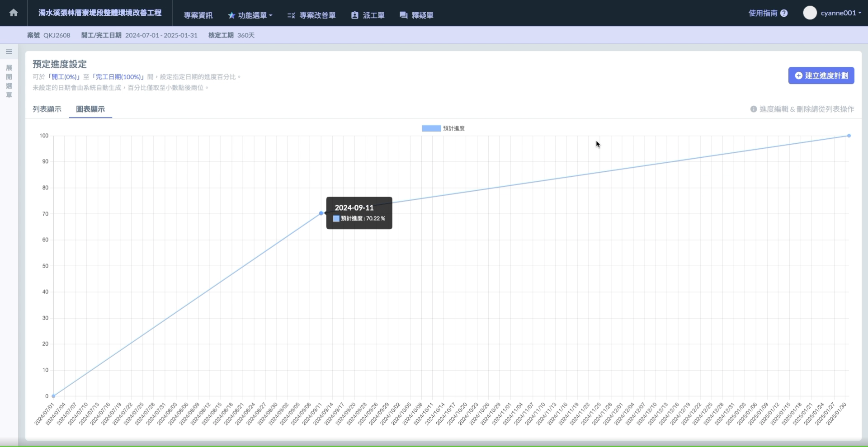Click the 派工單 badge icon
This screenshot has height=447, width=868.
tap(355, 15)
